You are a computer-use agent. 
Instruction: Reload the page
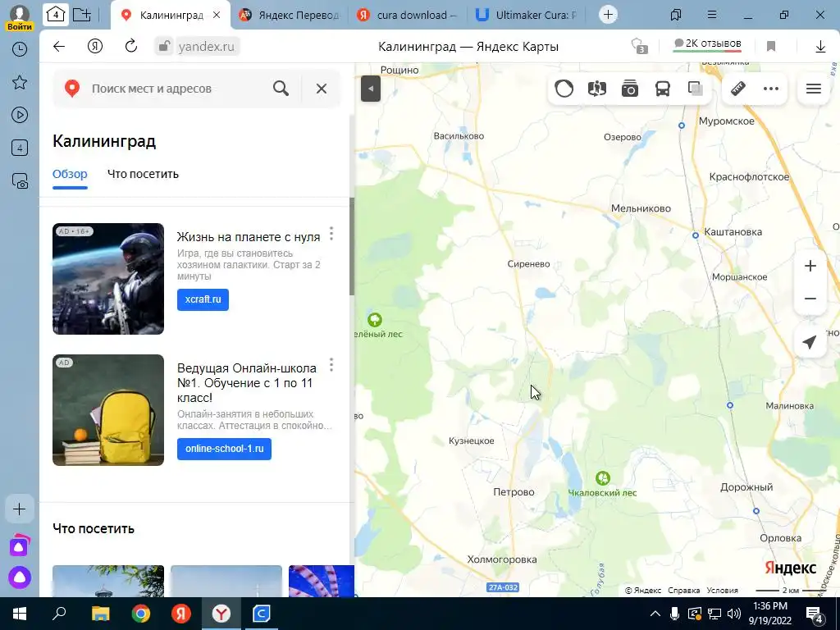131,46
